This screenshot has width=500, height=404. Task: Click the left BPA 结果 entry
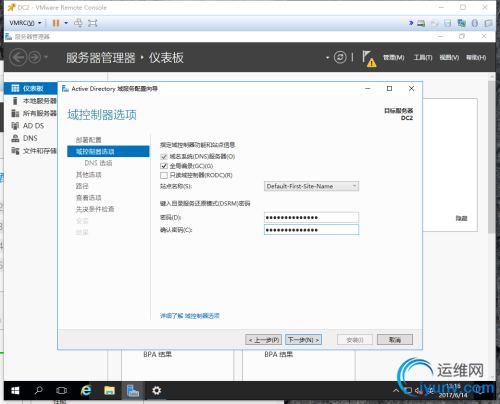(157, 355)
